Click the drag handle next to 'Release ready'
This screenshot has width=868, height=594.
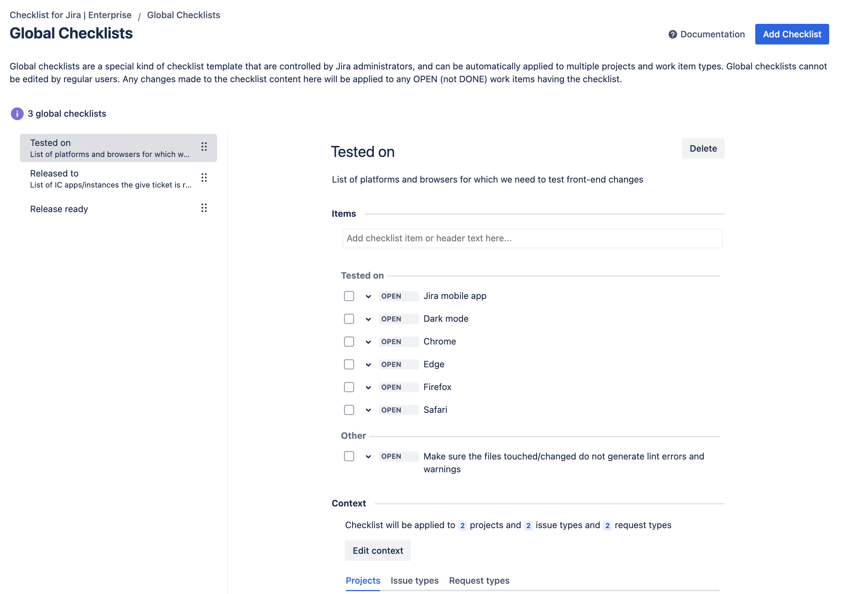tap(204, 208)
